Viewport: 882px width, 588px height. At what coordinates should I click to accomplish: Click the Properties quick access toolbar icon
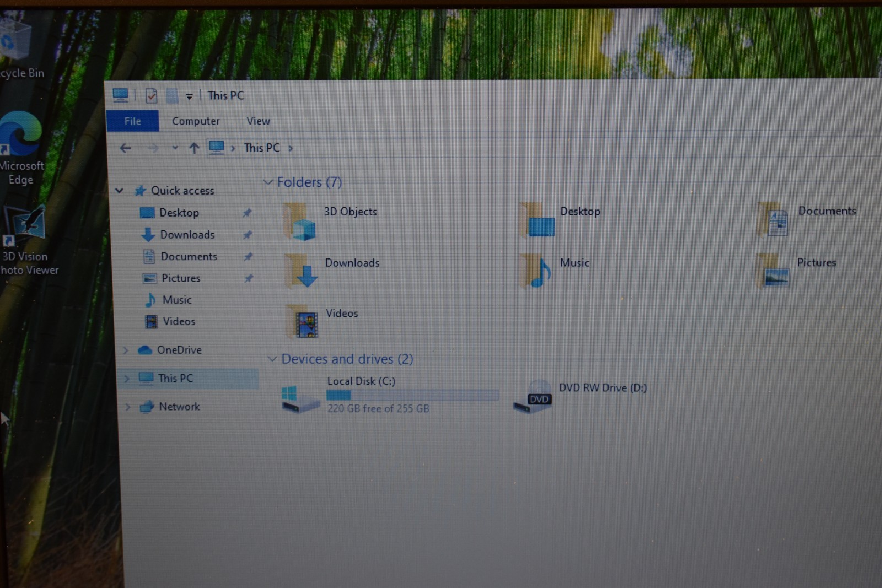[151, 96]
